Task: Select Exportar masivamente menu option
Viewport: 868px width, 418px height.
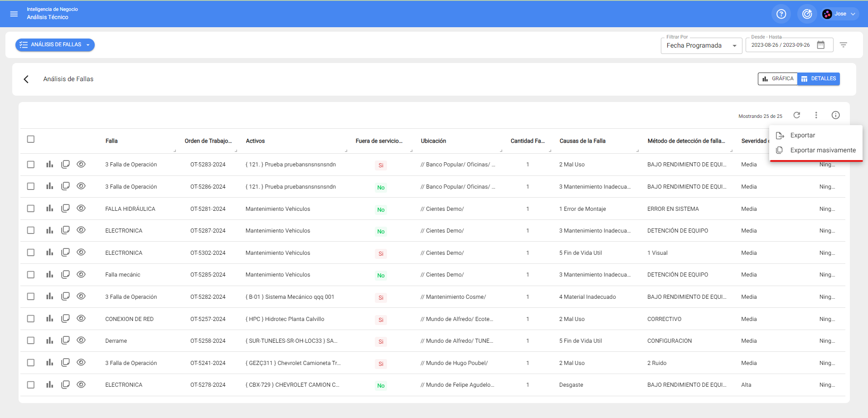Action: click(x=823, y=150)
